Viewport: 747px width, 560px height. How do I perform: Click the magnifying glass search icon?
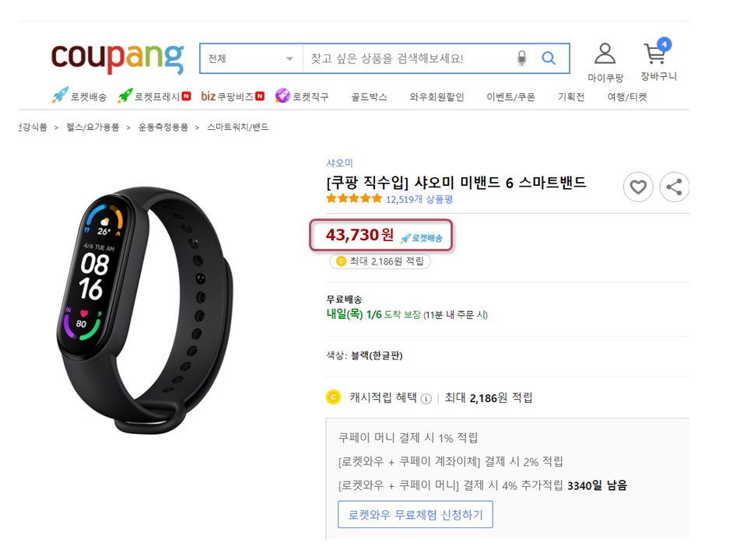549,58
